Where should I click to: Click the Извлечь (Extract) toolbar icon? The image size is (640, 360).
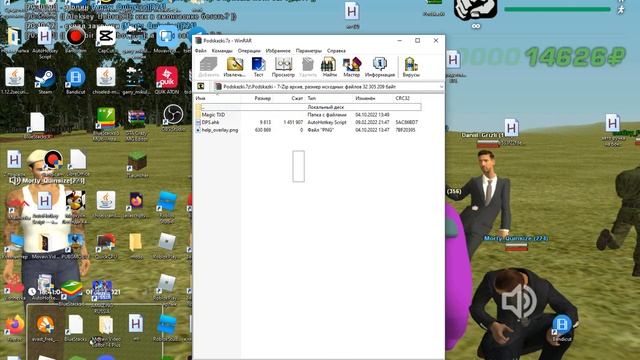[x=235, y=67]
